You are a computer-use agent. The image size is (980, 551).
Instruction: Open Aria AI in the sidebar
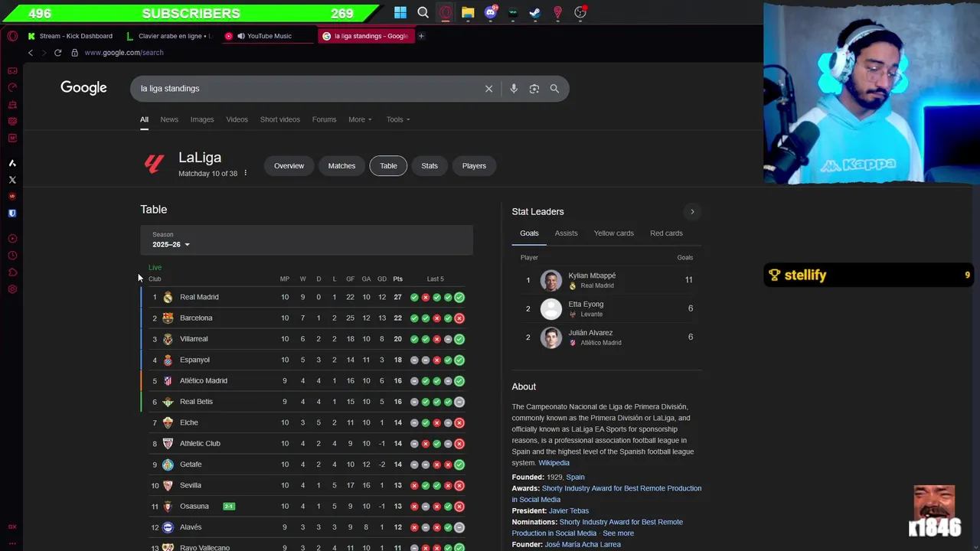point(12,163)
